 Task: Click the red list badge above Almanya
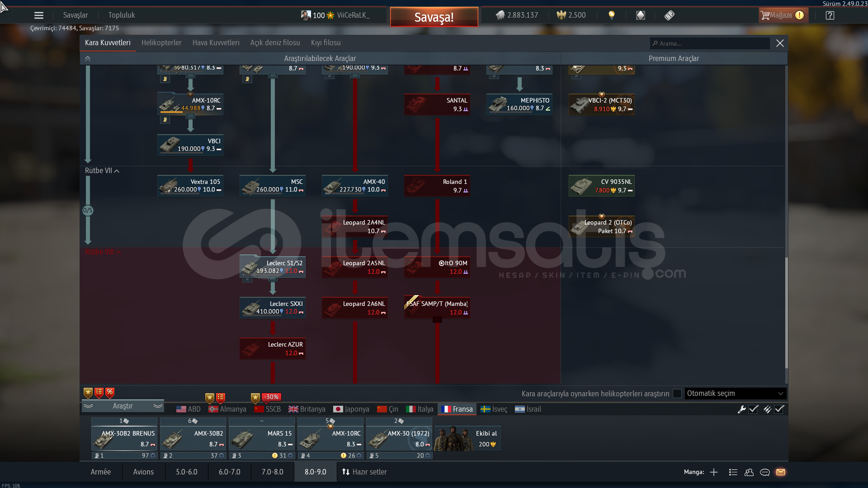(x=221, y=398)
